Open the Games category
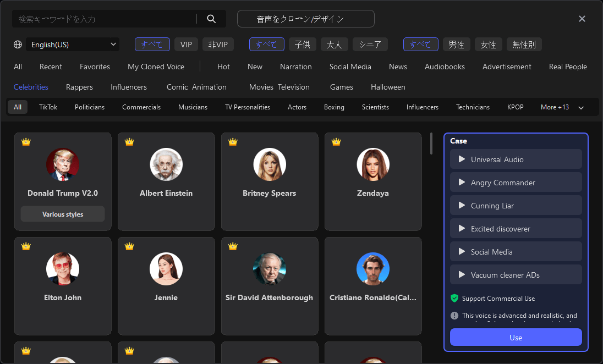 point(342,87)
